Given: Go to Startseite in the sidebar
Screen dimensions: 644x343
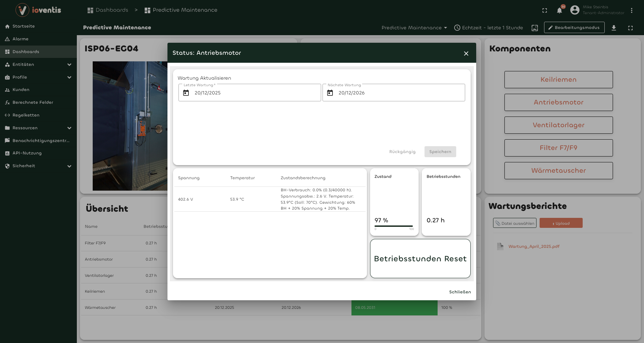Looking at the screenshot, I should 23,26.
